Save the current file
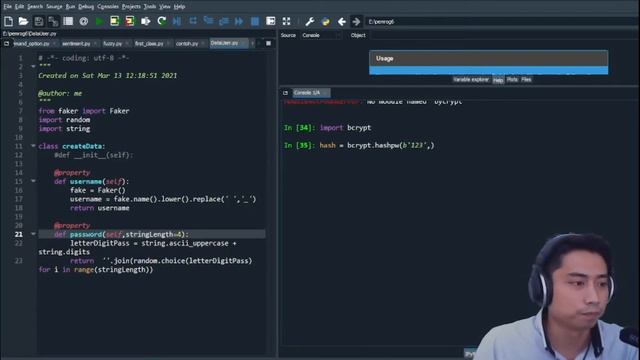The image size is (640, 360). pos(39,21)
